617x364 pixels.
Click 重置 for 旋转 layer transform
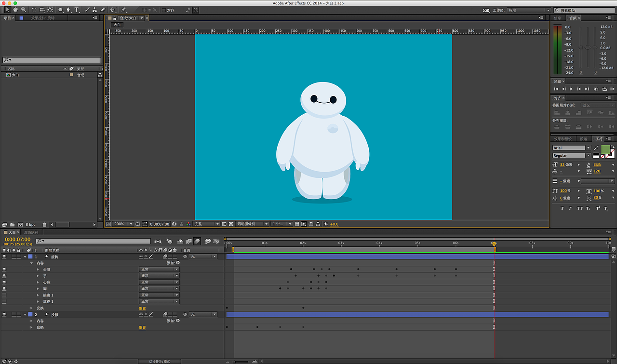point(142,308)
